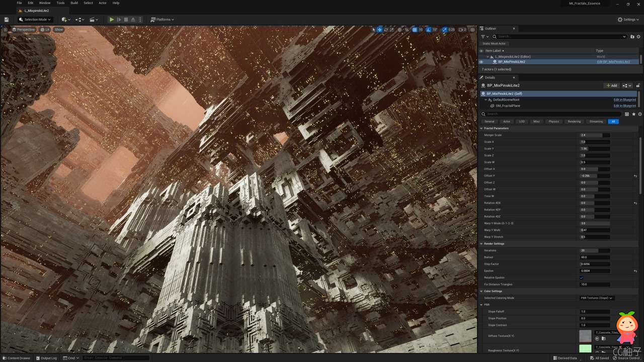Image resolution: width=644 pixels, height=362 pixels.
Task: Open the viewport options hamburger menu
Action: (6, 30)
